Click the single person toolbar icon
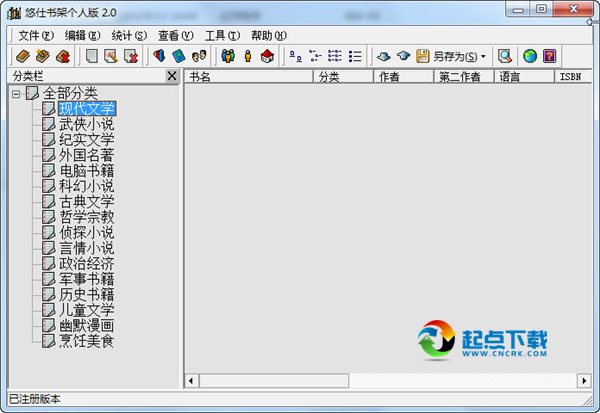This screenshot has height=413, width=600. pos(248,56)
